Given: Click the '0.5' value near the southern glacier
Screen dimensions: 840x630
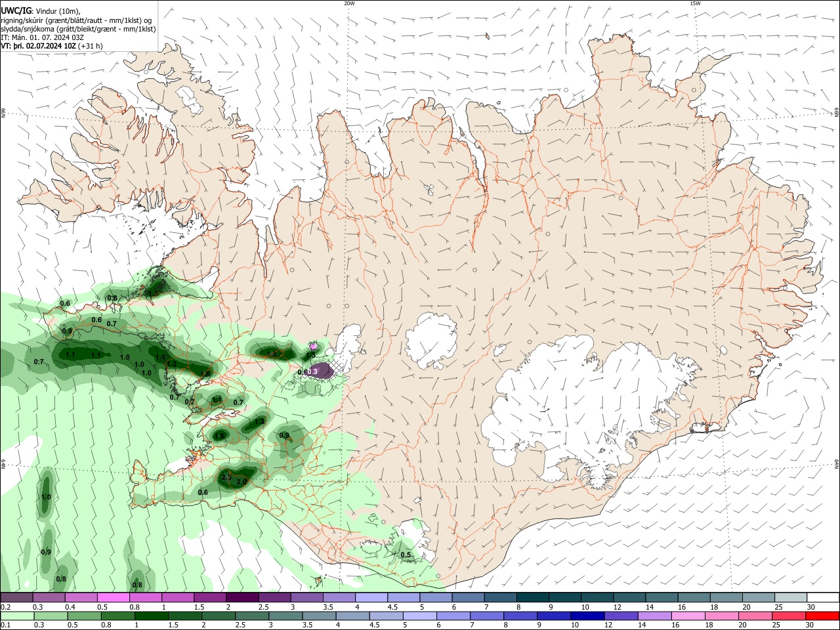Looking at the screenshot, I should coord(406,555).
